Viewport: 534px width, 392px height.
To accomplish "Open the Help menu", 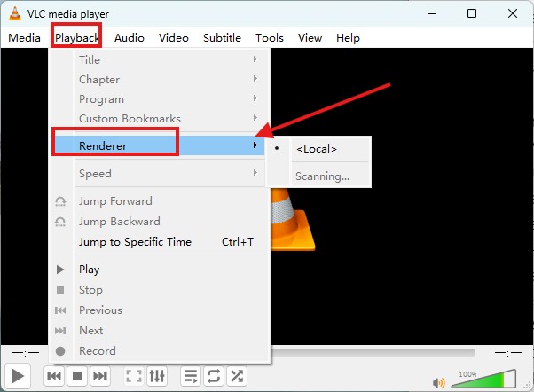I will (348, 38).
